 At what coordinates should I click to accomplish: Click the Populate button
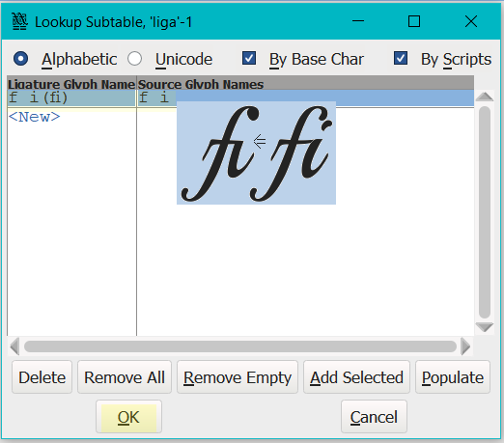(x=453, y=377)
